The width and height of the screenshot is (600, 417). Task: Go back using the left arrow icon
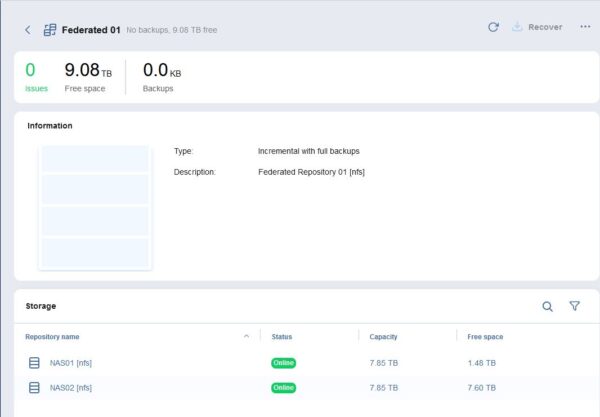click(28, 30)
